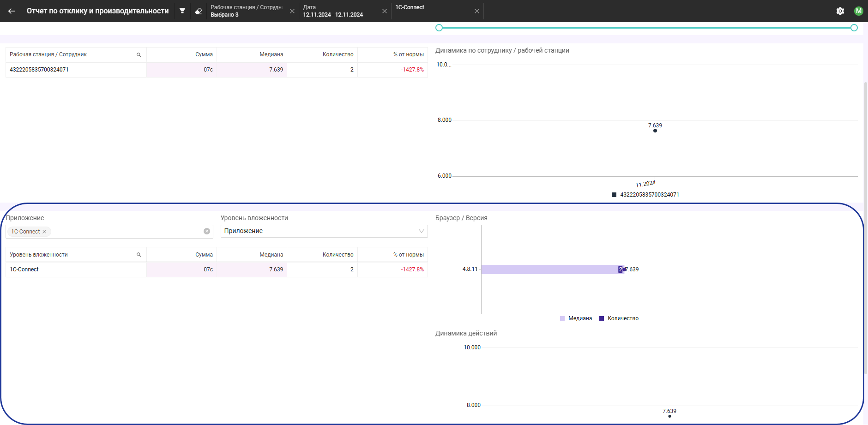Open the filter funnel icon
868x425 pixels.
click(x=182, y=11)
